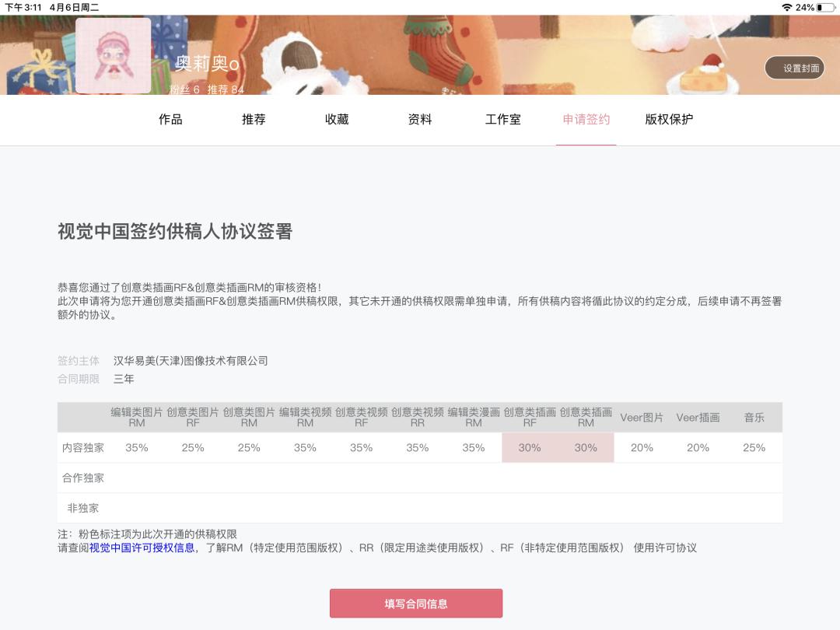Select the 申请签约 tab
This screenshot has width=840, height=630.
(585, 120)
